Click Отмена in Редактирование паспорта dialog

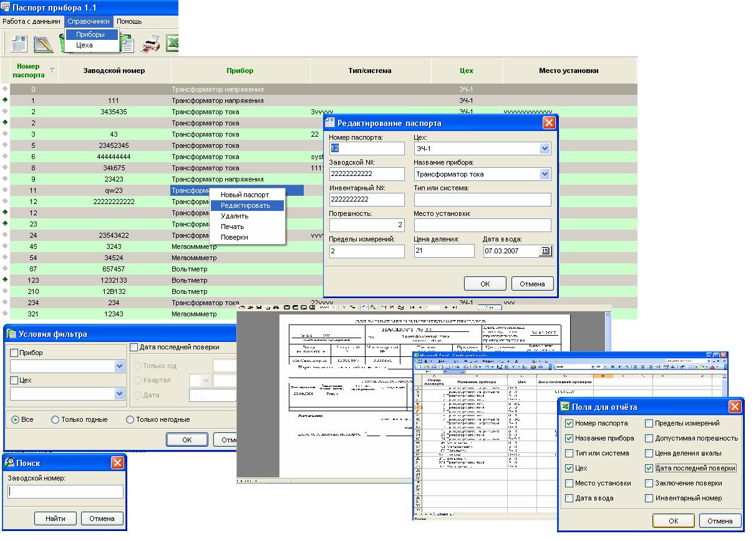[532, 284]
